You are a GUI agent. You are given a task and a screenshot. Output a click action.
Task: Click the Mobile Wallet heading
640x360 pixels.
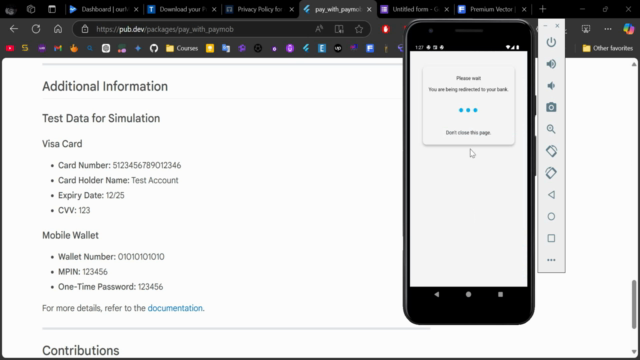point(70,236)
